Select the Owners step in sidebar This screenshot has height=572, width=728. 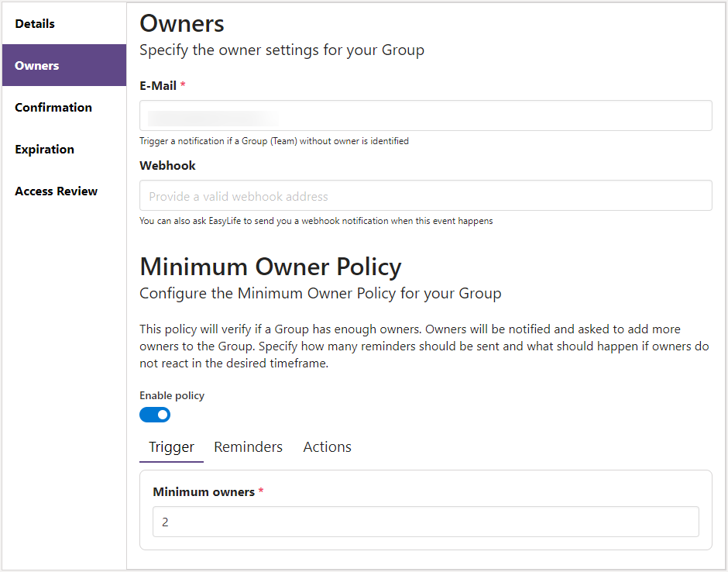(36, 65)
